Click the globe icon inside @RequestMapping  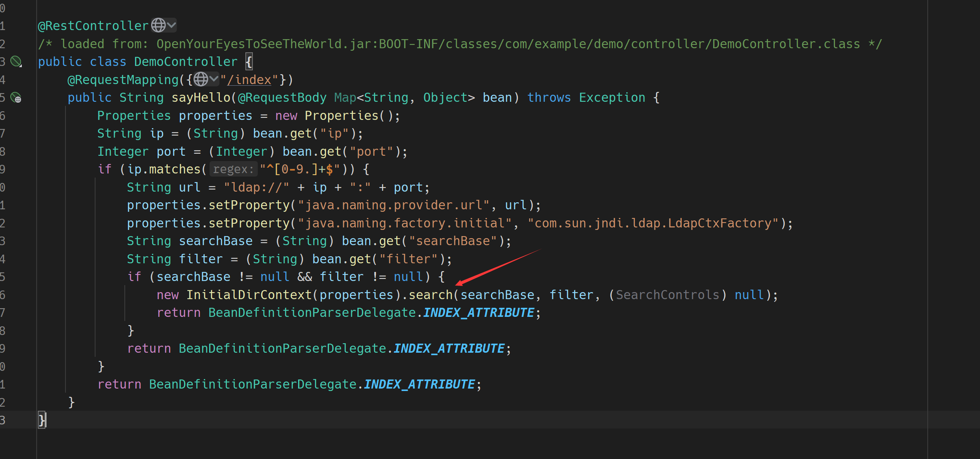coord(201,79)
